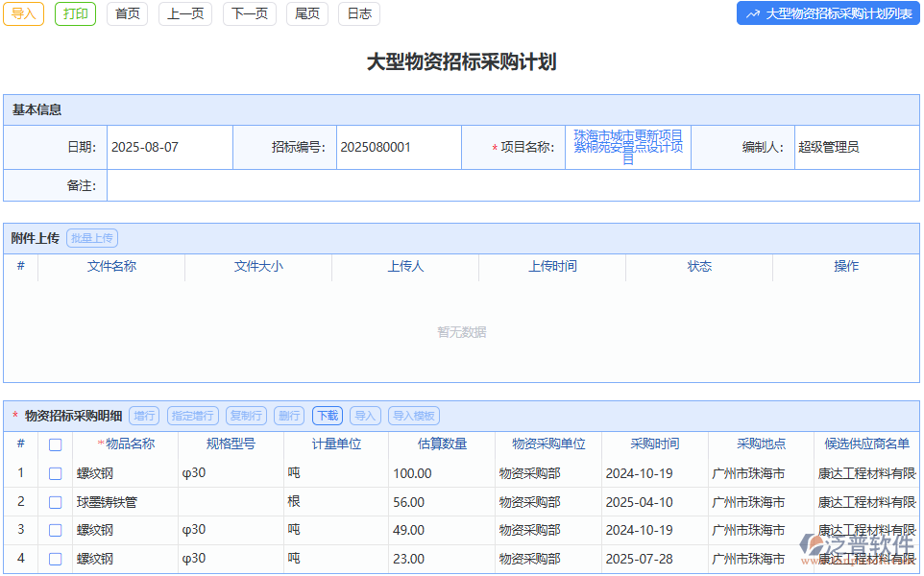924x576 pixels.
Task: Go to 首页 first page
Action: [x=127, y=14]
